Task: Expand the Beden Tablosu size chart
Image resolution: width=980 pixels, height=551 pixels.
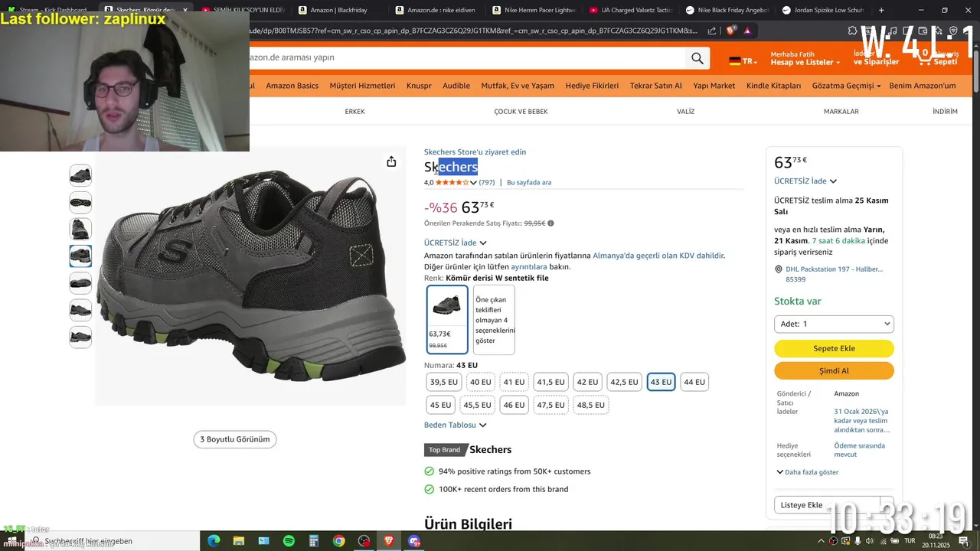Action: (455, 425)
